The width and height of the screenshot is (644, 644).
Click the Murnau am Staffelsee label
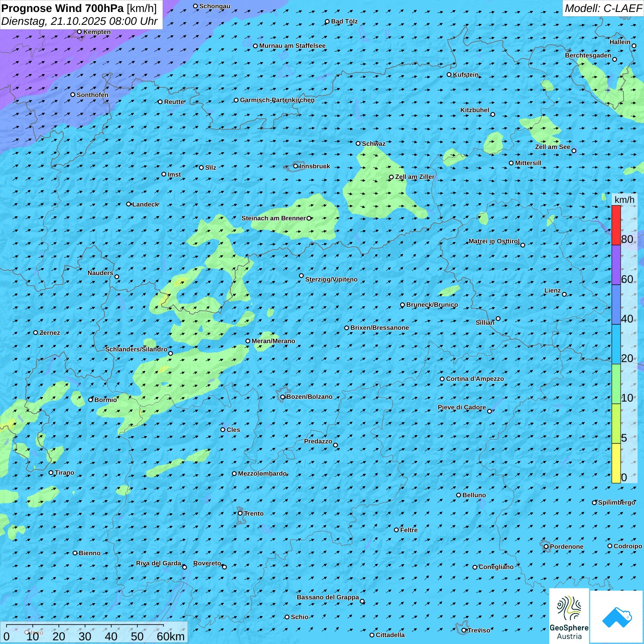(293, 46)
